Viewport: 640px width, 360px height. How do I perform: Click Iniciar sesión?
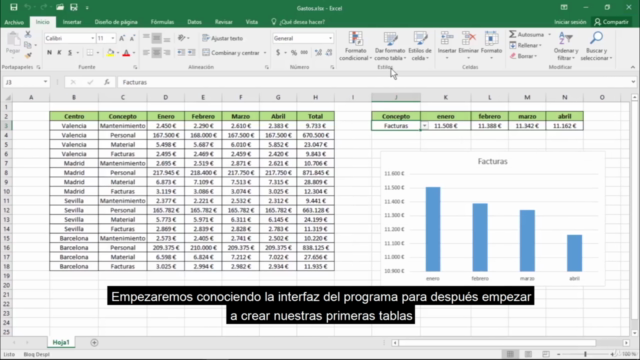pyautogui.click(x=570, y=22)
